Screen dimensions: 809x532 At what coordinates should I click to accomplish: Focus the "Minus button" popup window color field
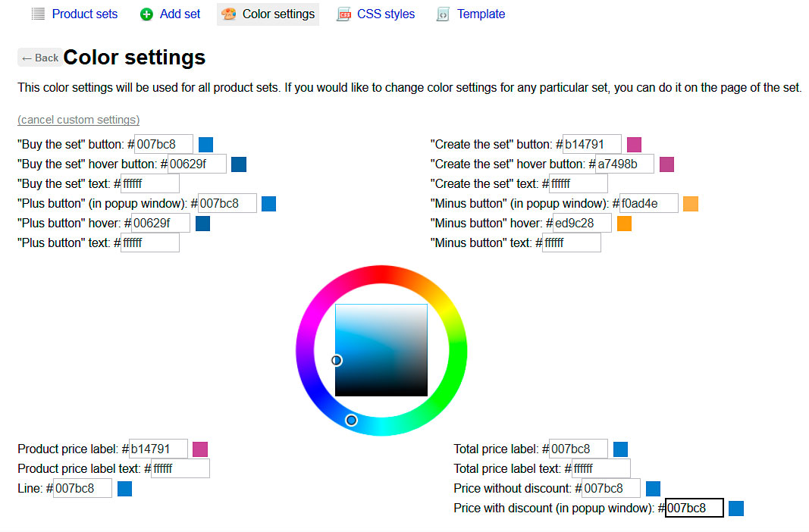click(x=648, y=203)
